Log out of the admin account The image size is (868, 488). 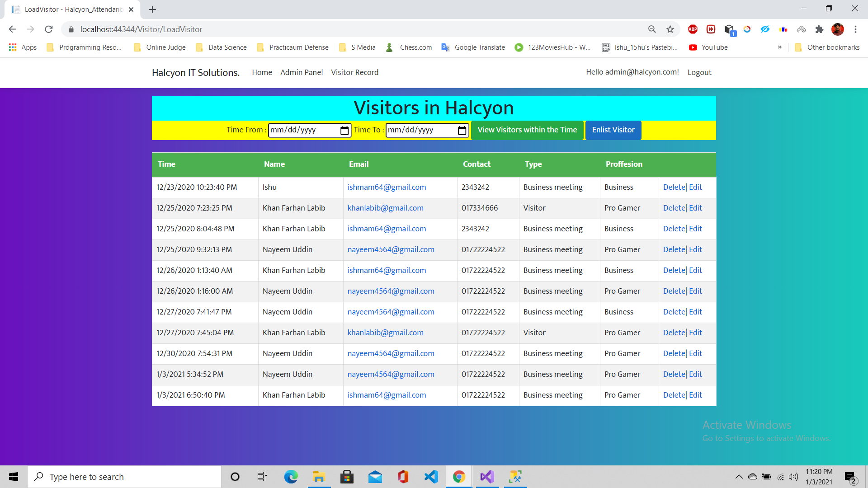coord(699,72)
